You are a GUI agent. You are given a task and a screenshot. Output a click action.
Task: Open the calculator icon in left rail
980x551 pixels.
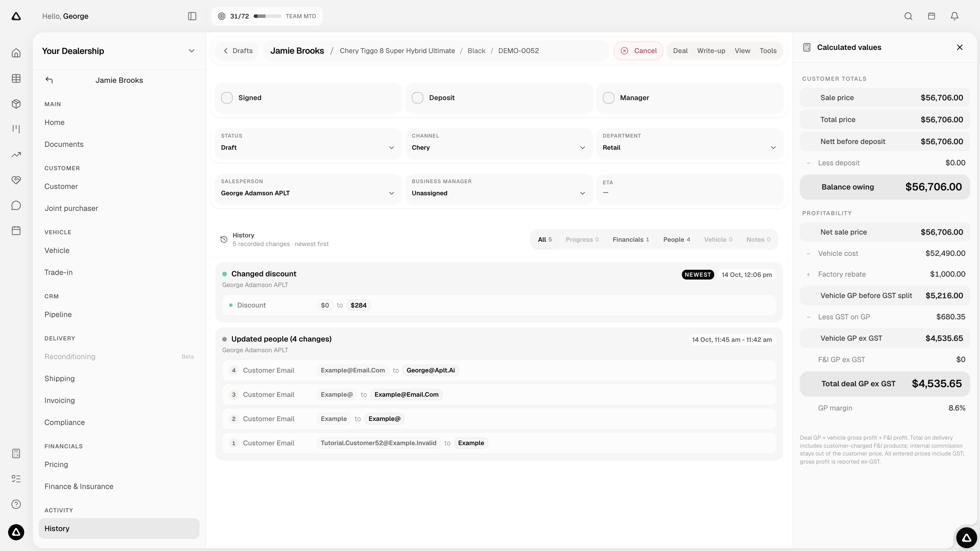click(x=16, y=453)
